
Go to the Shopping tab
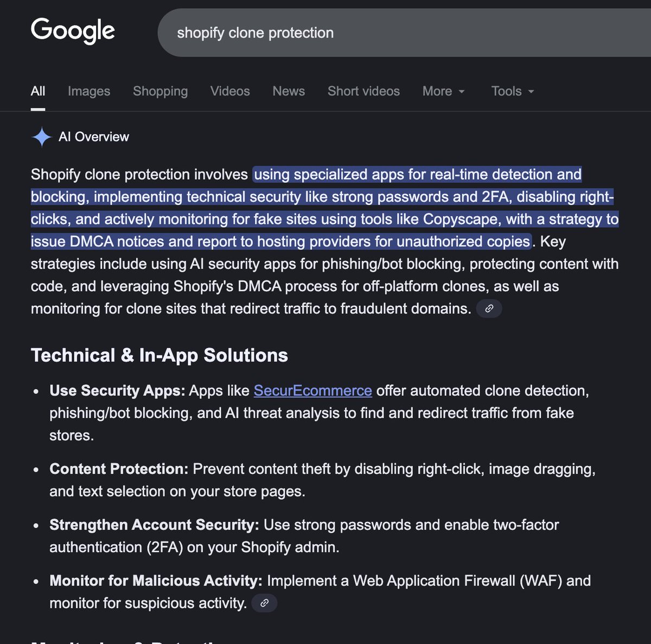click(161, 91)
